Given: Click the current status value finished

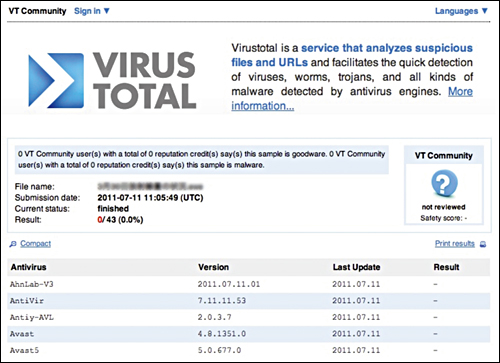Looking at the screenshot, I should (x=113, y=209).
